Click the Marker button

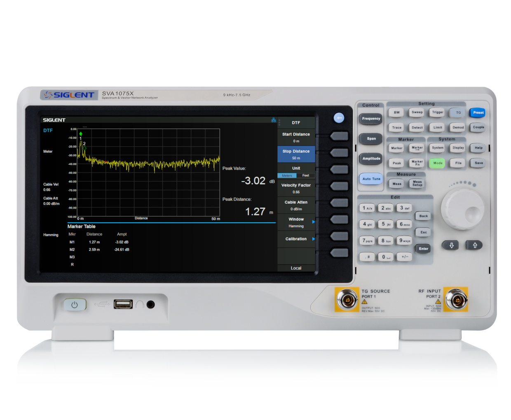pos(397,148)
